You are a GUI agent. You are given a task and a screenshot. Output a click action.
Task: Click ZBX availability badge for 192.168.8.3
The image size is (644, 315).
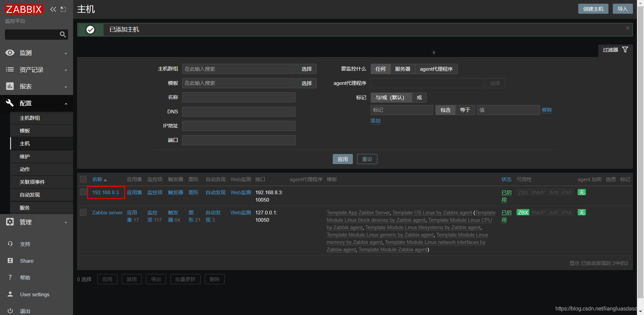tap(523, 192)
